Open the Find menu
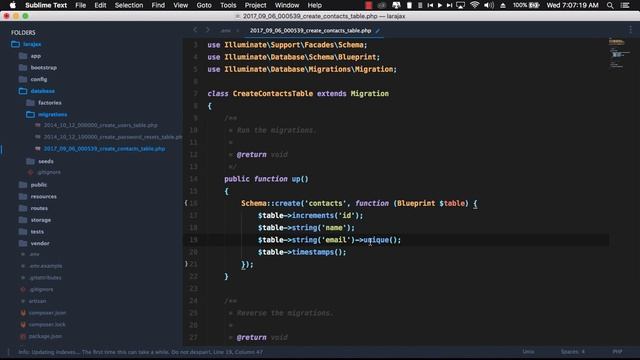 pyautogui.click(x=158, y=5)
